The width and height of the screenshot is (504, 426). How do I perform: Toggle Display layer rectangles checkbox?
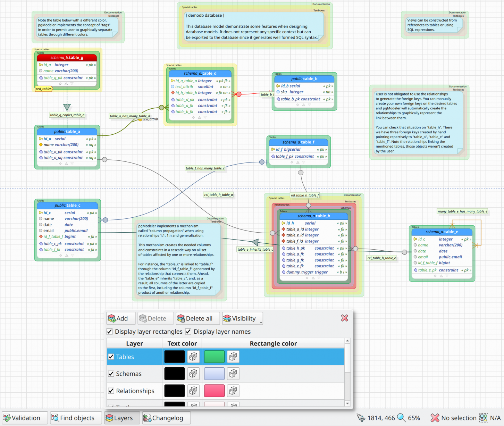(x=110, y=332)
